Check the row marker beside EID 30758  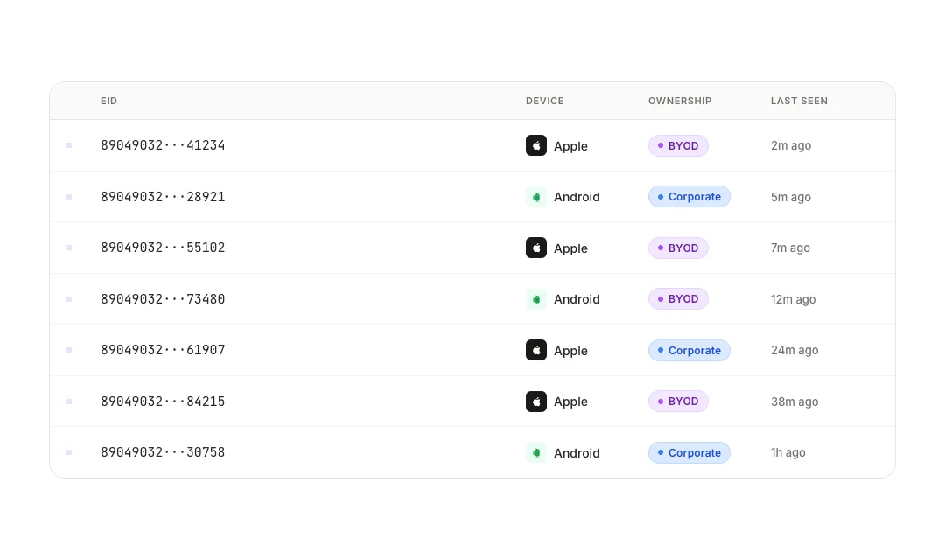69,452
